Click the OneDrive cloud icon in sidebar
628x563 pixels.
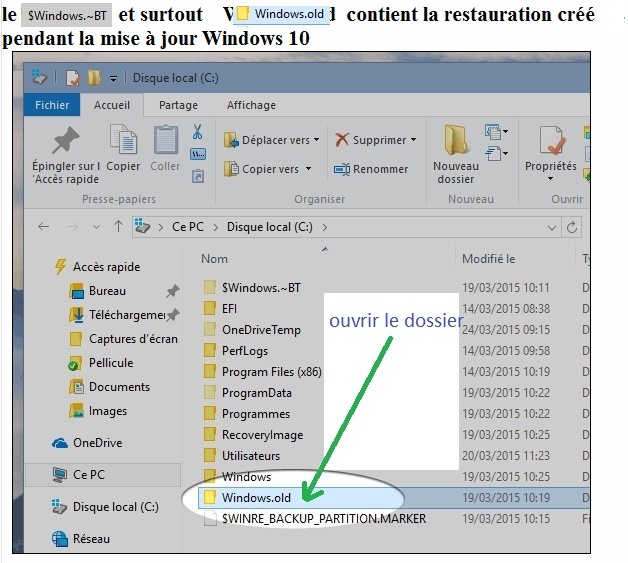click(x=60, y=443)
